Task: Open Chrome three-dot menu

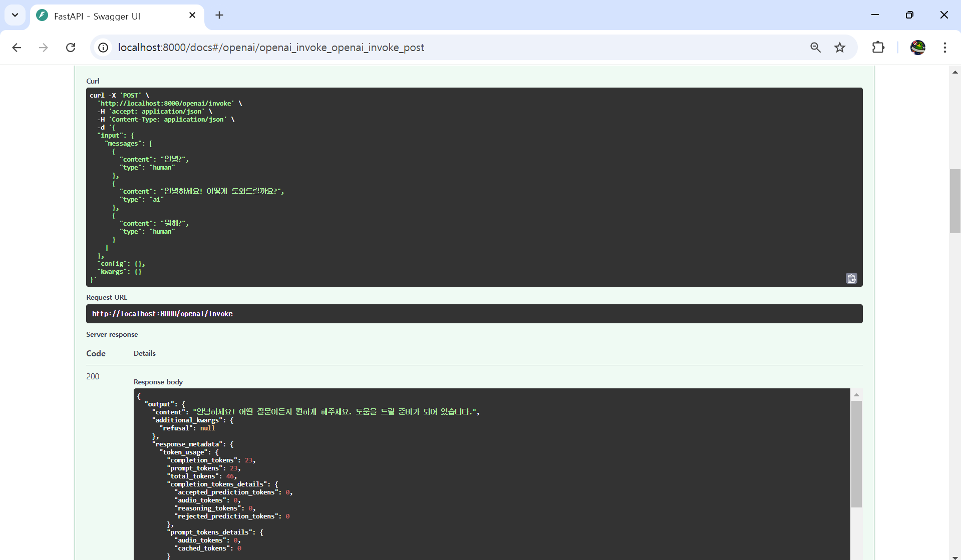Action: point(945,48)
